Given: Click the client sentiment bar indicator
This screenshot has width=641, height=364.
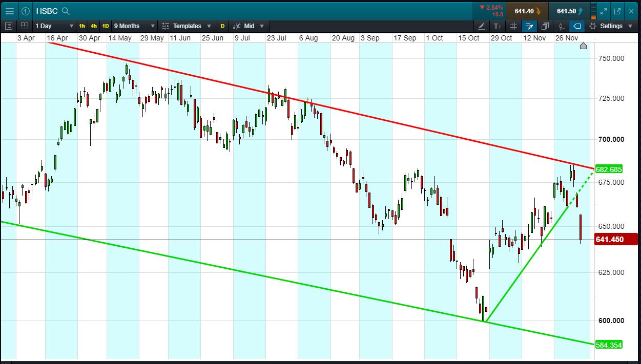Looking at the screenshot, I should coord(594,11).
